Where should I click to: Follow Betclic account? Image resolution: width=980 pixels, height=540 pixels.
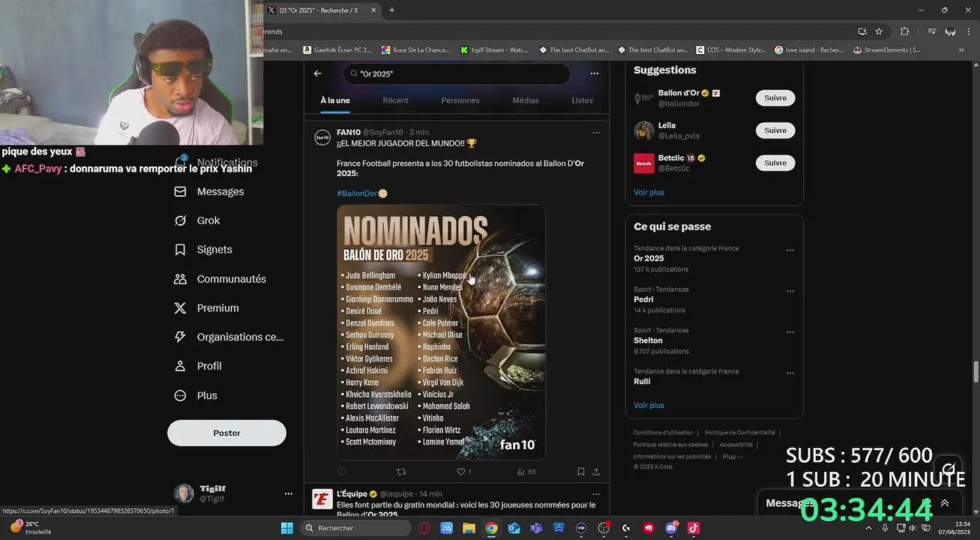(x=775, y=163)
